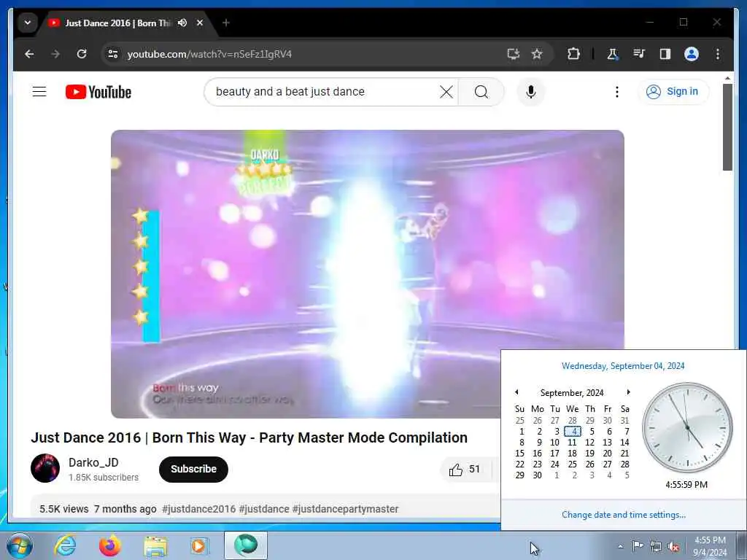
Task: Click the Sign in button
Action: pyautogui.click(x=673, y=91)
